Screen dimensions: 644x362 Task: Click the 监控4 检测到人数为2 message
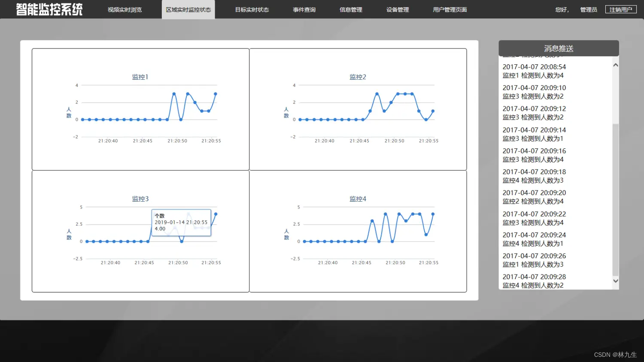pos(533,286)
